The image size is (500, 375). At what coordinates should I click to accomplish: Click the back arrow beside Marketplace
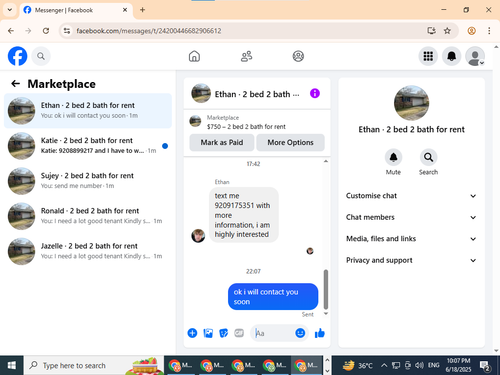[x=16, y=83]
